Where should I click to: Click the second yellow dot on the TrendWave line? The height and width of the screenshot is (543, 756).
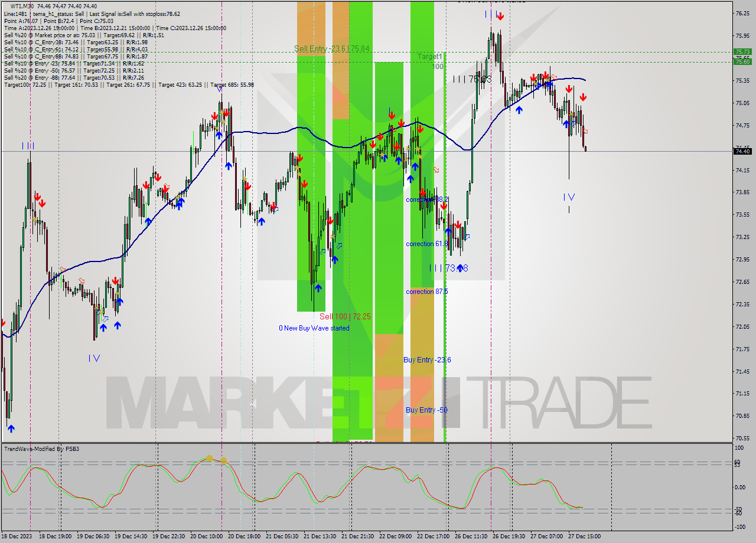coord(224,461)
